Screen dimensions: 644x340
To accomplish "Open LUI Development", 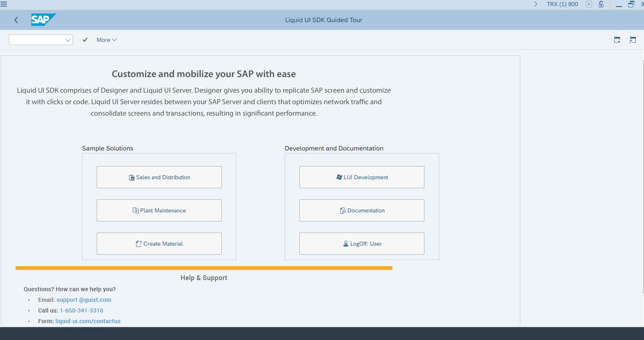I will (x=362, y=177).
